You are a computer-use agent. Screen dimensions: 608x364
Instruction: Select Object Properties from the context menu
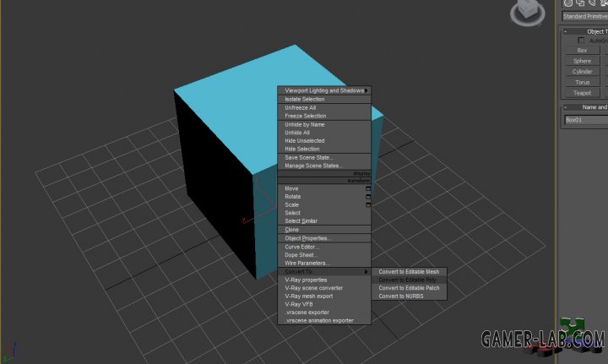point(308,238)
